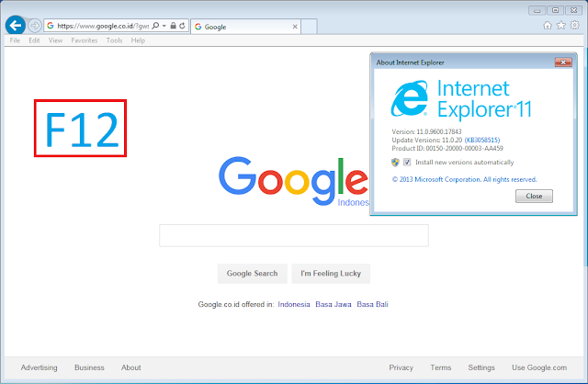This screenshot has width=588, height=384.
Task: Open the address bar dropdown arrow
Action: click(164, 26)
